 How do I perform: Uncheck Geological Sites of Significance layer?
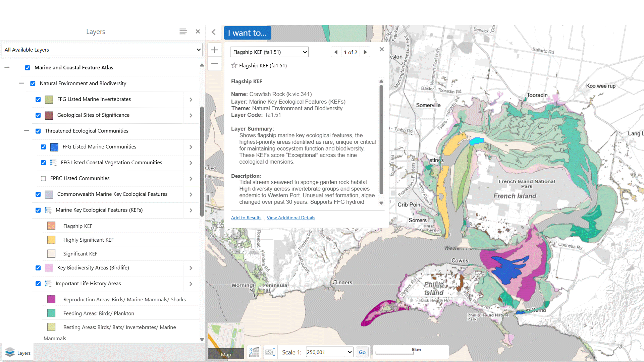(x=38, y=115)
